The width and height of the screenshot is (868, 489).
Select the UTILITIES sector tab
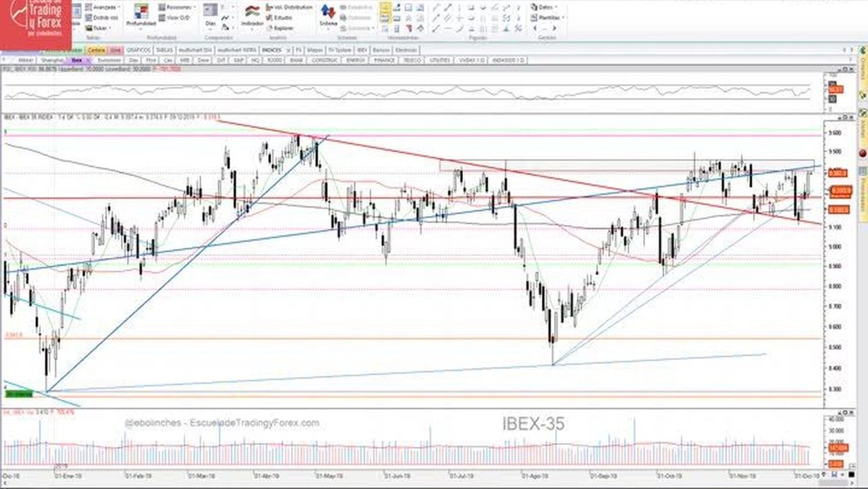tap(440, 60)
